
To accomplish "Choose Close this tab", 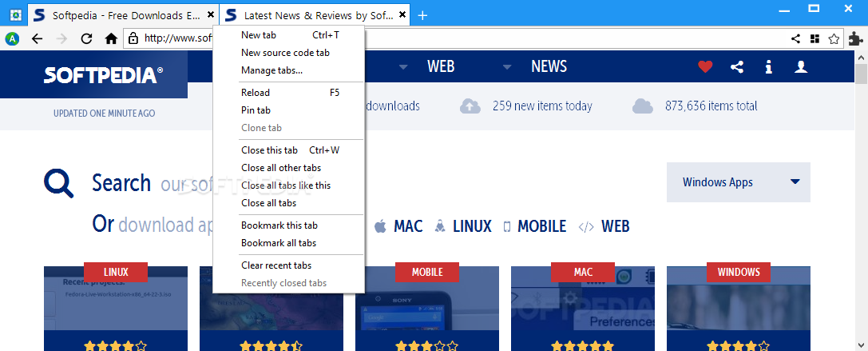I will (288, 150).
